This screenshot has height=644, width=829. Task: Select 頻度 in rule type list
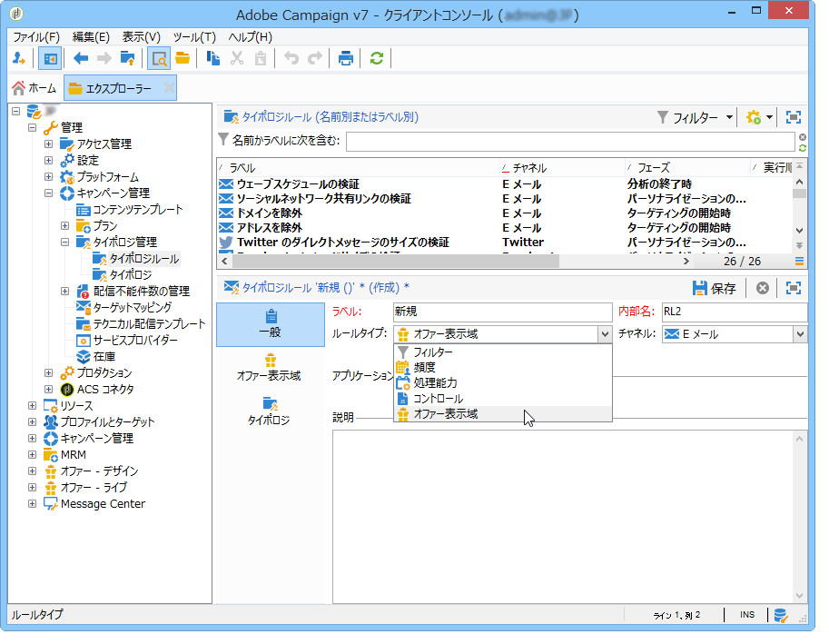coord(502,368)
